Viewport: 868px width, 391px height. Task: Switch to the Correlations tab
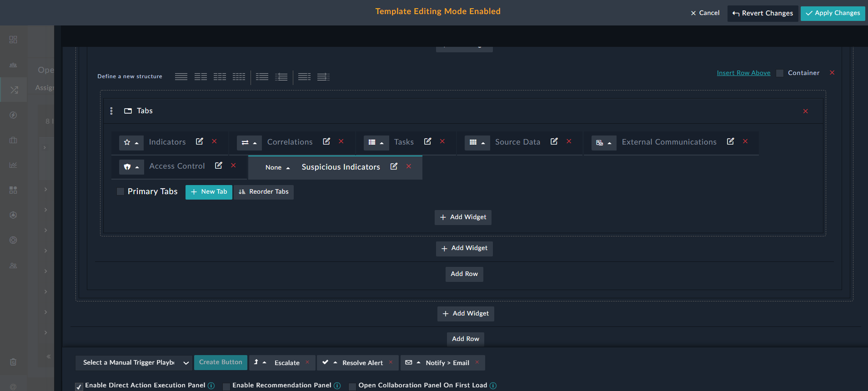pyautogui.click(x=290, y=142)
